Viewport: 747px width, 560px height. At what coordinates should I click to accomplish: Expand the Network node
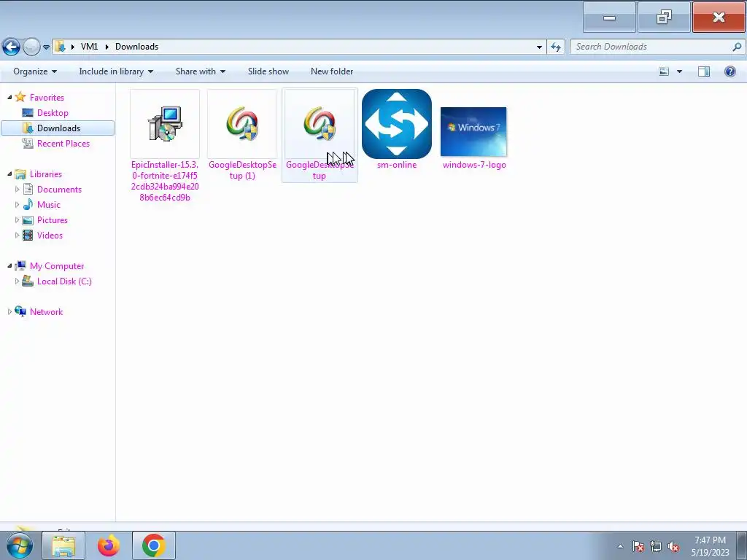tap(9, 312)
